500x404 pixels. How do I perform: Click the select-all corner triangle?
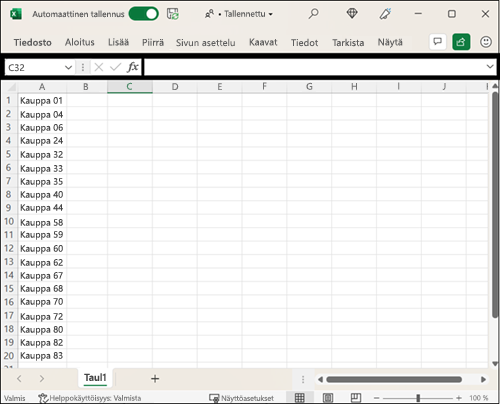tap(11, 87)
